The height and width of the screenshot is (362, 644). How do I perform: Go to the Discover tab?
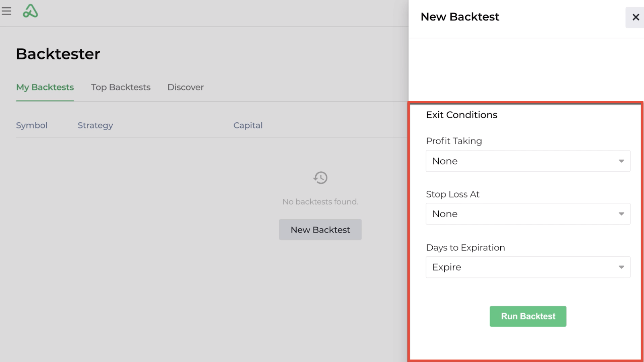(x=186, y=87)
